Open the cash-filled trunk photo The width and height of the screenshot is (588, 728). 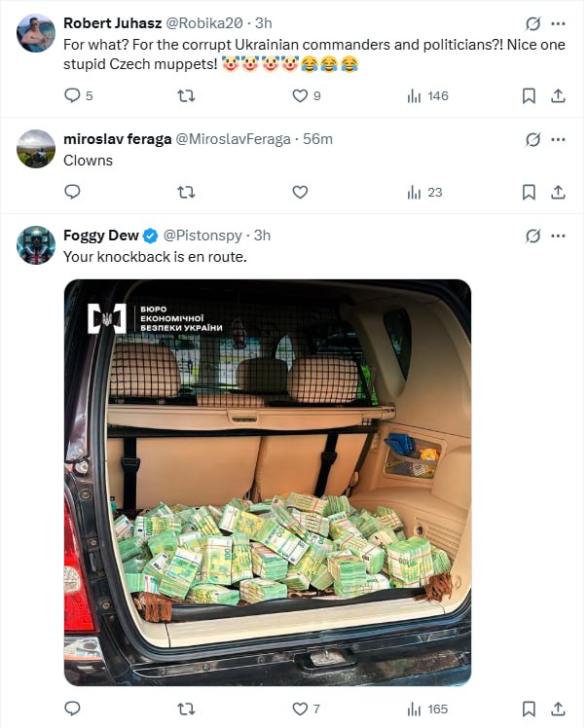click(x=267, y=483)
